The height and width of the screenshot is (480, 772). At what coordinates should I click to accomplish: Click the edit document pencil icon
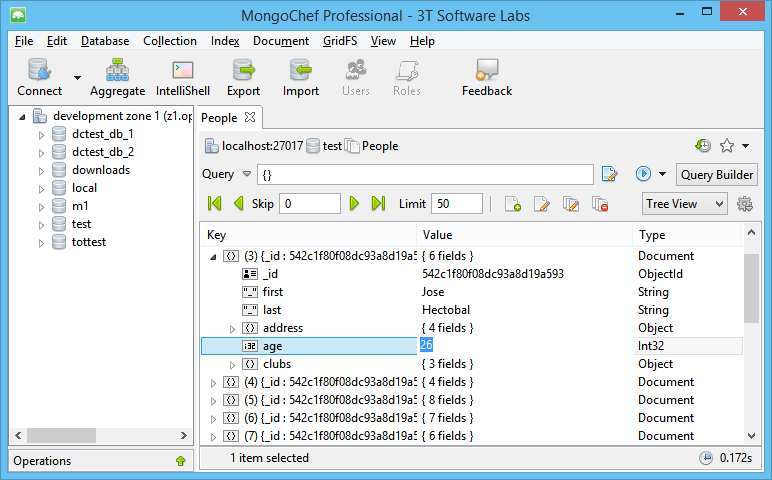[x=542, y=204]
